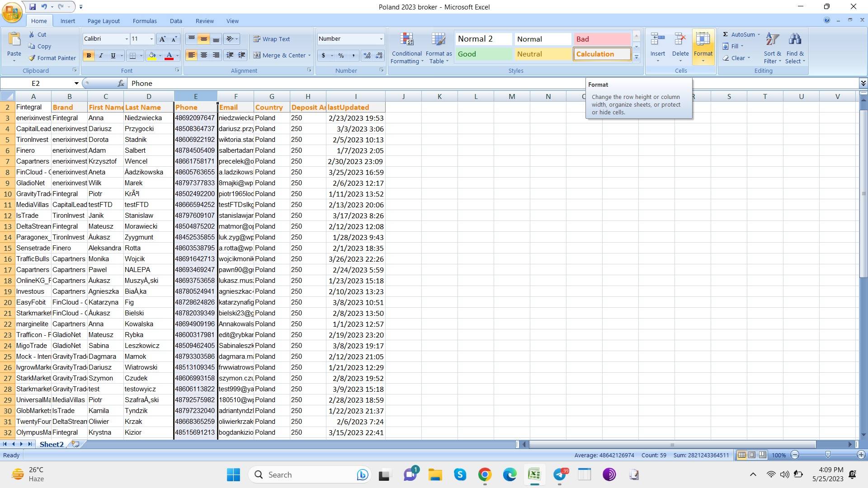
Task: Toggle Italic formatting
Action: tap(101, 55)
